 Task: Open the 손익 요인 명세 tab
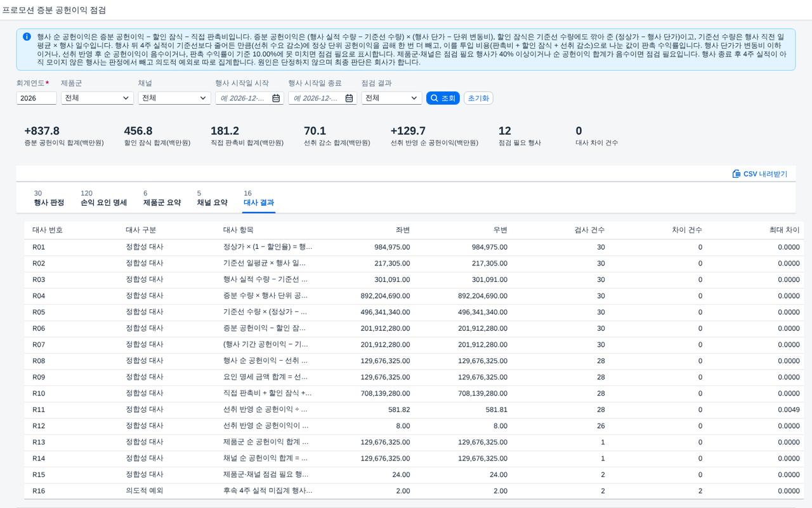[x=103, y=198]
